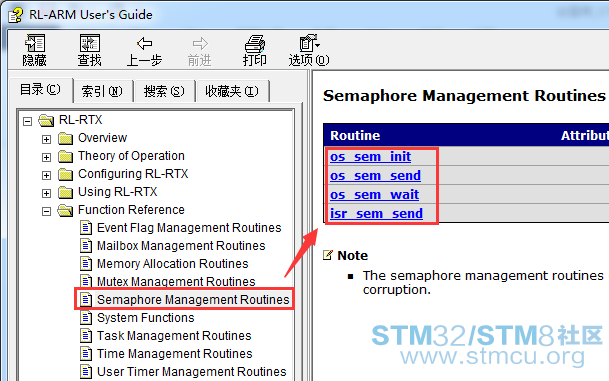Expand the Overview folder node
This screenshot has width=609, height=381.
46,139
